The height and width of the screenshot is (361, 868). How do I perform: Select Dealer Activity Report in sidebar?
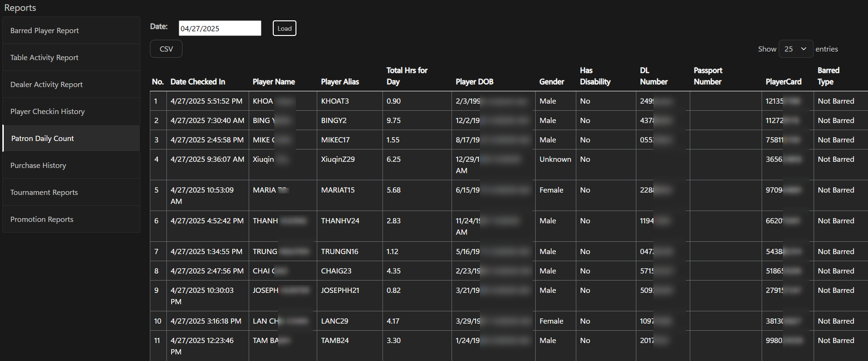[x=46, y=85]
